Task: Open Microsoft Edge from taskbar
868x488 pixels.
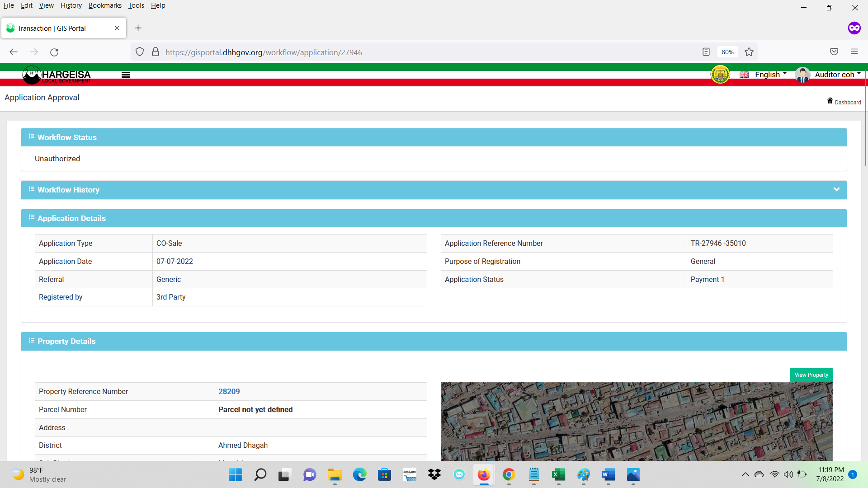Action: [360, 474]
